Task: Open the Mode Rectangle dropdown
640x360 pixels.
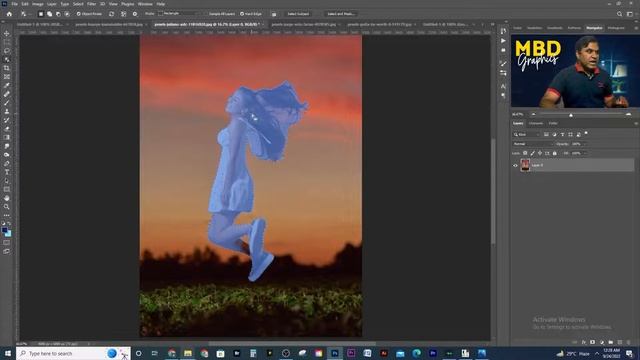Action: pyautogui.click(x=180, y=13)
